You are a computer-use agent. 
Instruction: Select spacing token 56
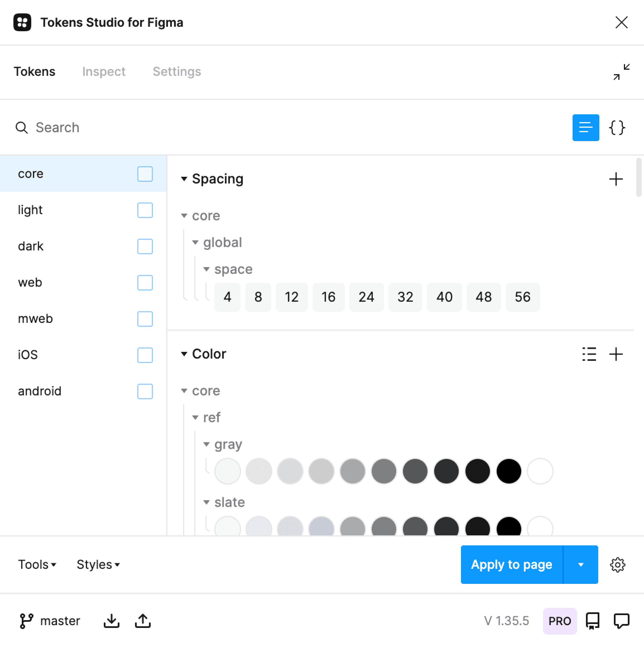click(x=523, y=298)
